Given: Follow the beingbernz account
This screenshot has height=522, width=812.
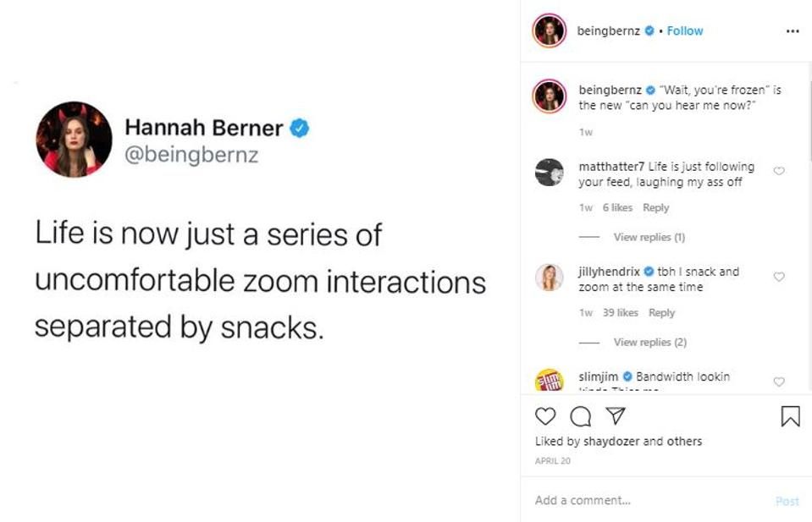Looking at the screenshot, I should [x=685, y=31].
